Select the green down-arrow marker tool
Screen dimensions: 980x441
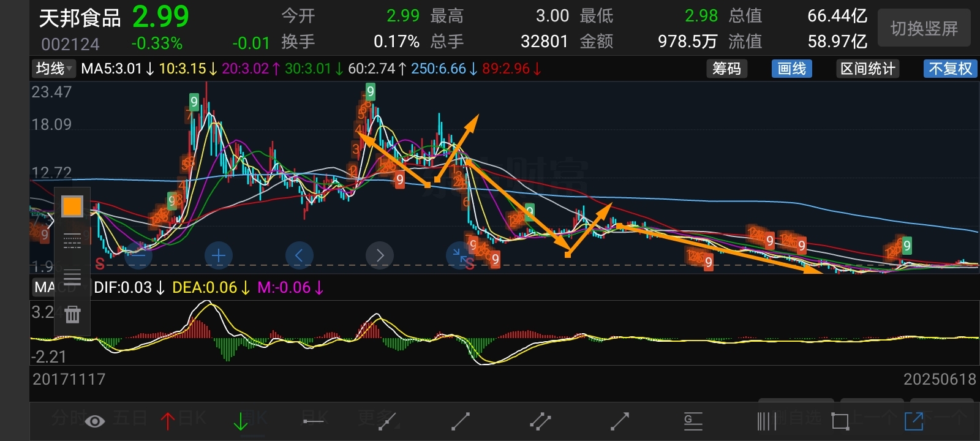[240, 421]
